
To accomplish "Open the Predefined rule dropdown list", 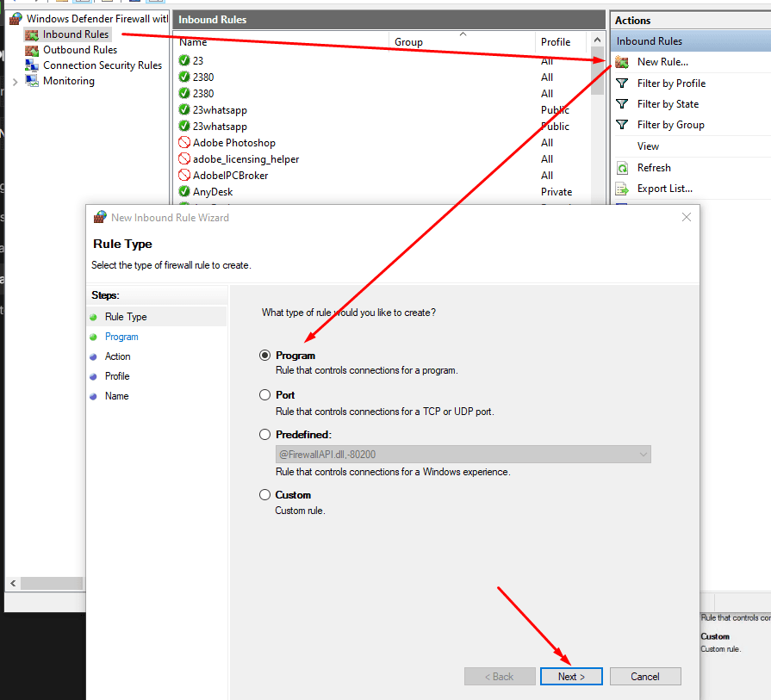I will click(x=643, y=454).
